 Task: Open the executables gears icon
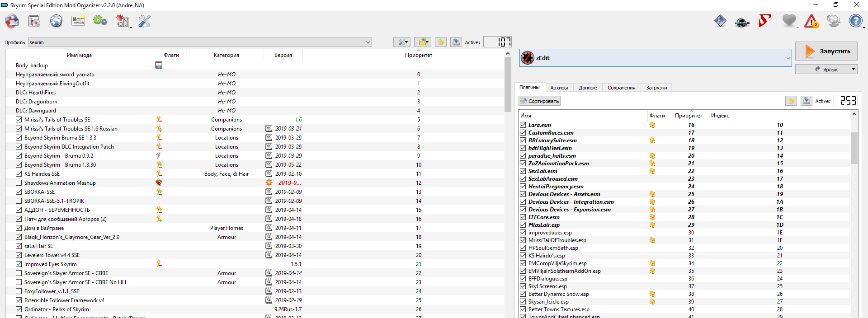tap(100, 21)
